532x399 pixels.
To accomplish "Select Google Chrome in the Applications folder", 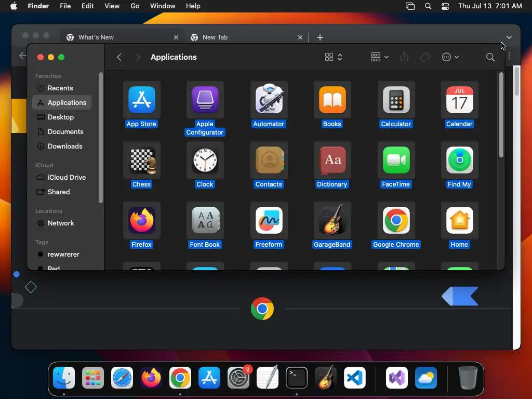I will click(x=396, y=220).
